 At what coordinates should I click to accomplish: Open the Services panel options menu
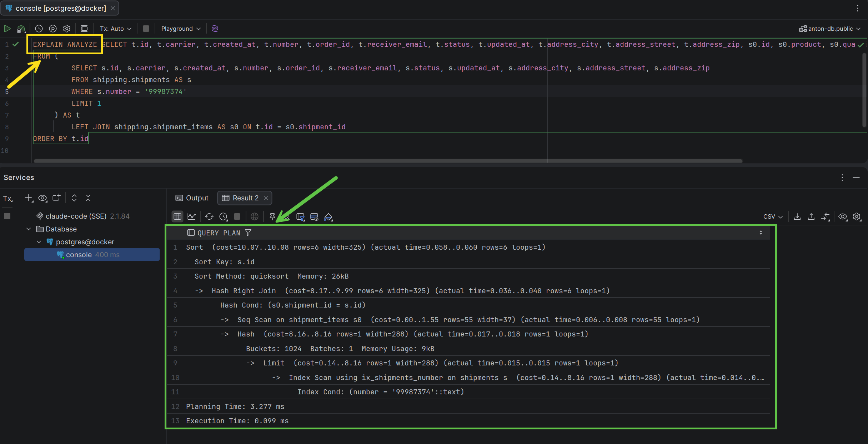(842, 178)
